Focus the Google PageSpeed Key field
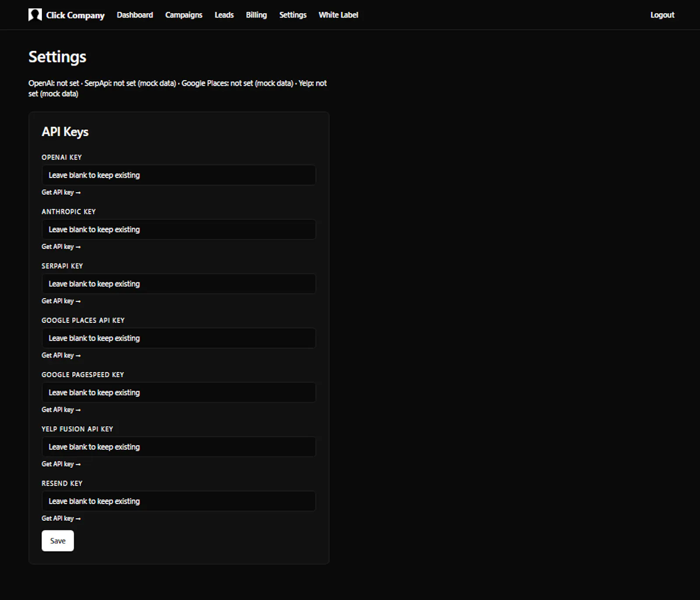Viewport: 700px width, 600px height. [x=178, y=392]
